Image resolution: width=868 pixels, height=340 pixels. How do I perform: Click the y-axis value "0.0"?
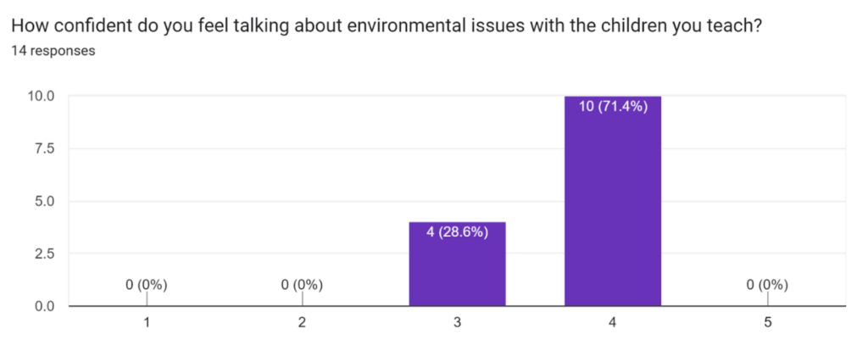(45, 305)
